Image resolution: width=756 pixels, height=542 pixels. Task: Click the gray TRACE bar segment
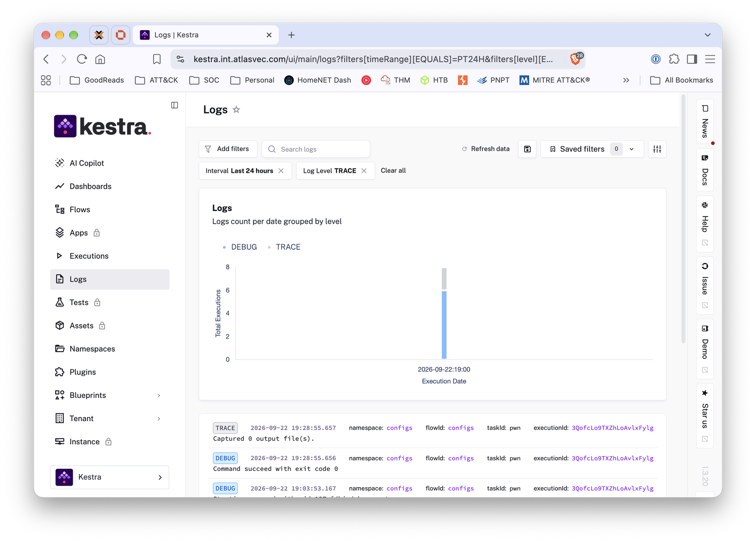coord(444,279)
